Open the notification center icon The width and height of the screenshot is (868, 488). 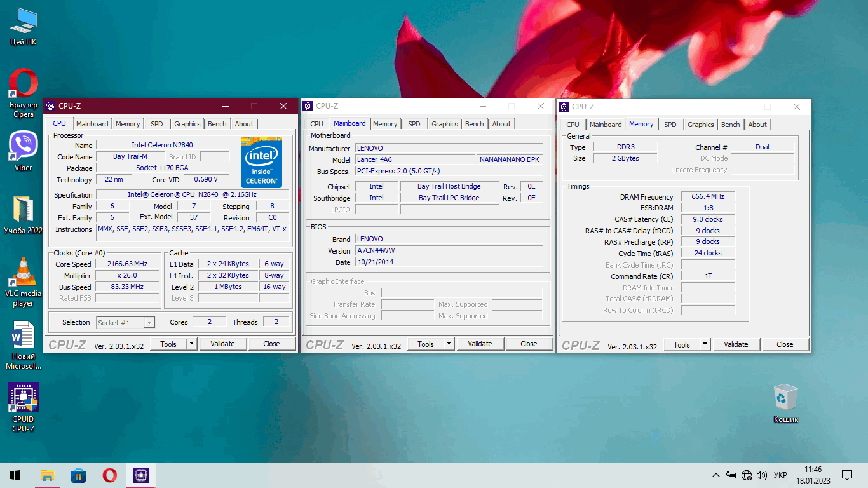click(x=847, y=475)
